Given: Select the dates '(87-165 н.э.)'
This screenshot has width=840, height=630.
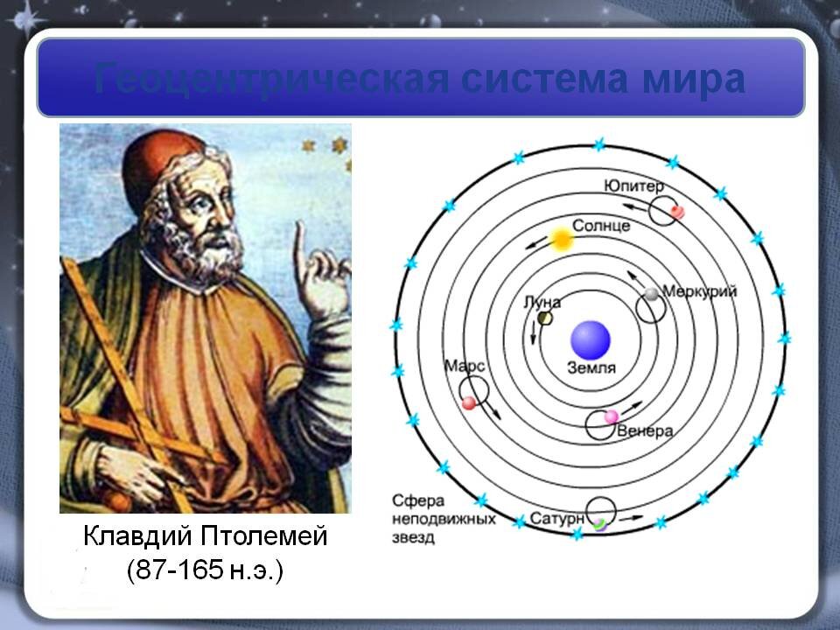Looking at the screenshot, I should point(205,570).
